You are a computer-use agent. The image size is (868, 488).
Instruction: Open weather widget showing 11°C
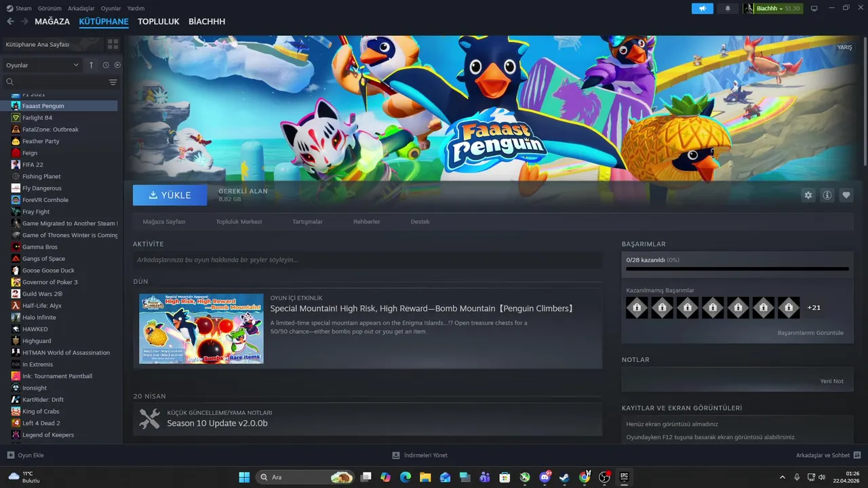click(24, 477)
